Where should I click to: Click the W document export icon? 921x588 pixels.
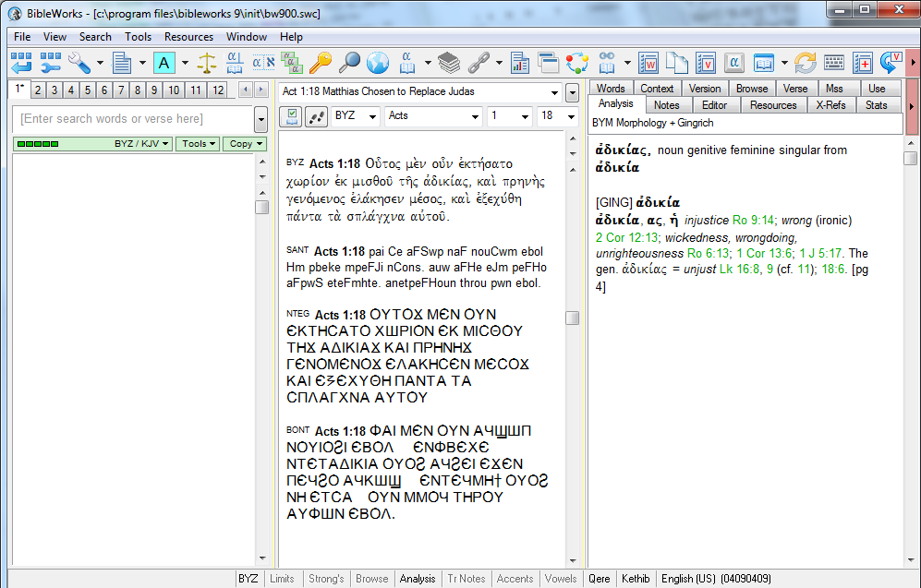(x=648, y=62)
